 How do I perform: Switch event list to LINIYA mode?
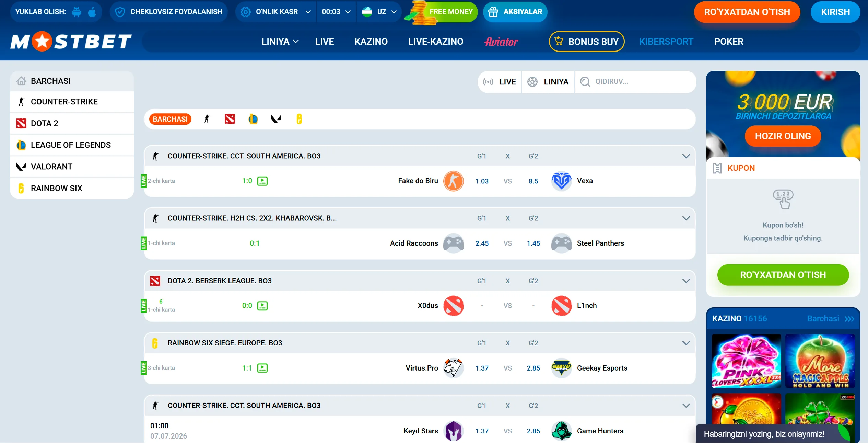[x=548, y=82]
